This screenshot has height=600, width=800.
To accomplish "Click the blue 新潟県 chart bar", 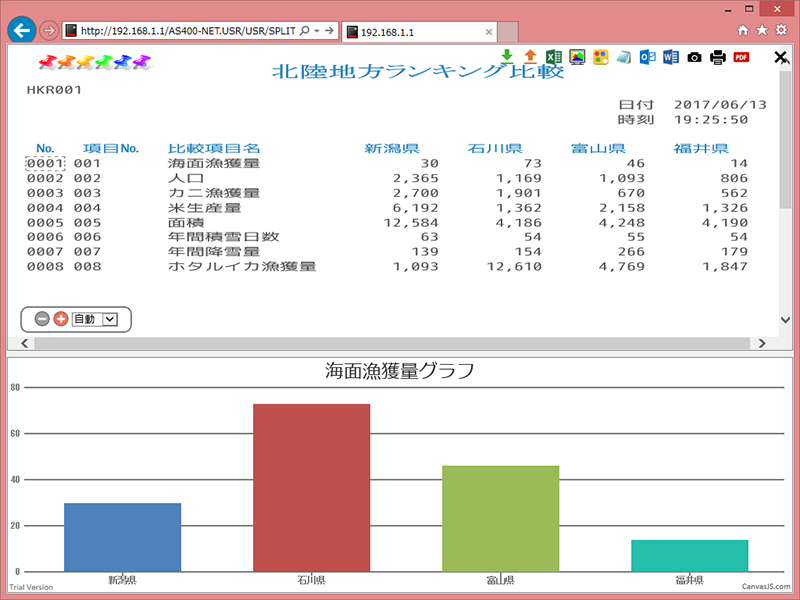I will (x=122, y=537).
